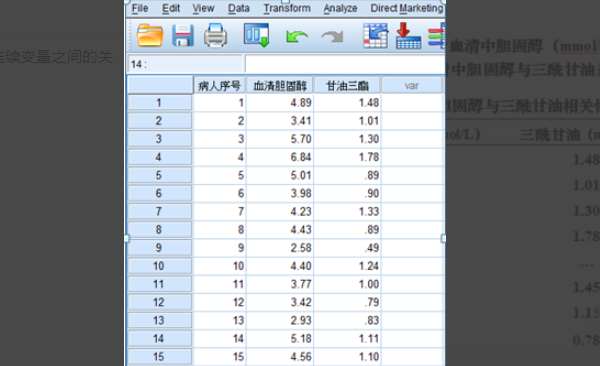Open the Direct Marketing menu
The width and height of the screenshot is (600, 366).
pyautogui.click(x=406, y=8)
